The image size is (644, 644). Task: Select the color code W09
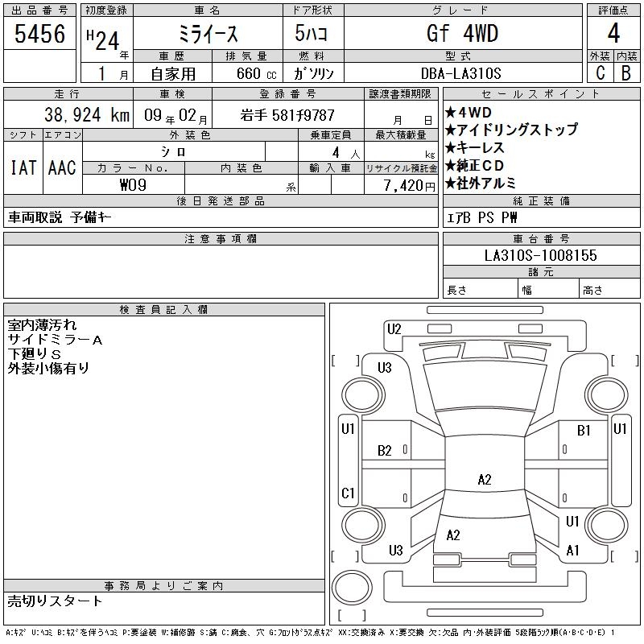coord(133,185)
